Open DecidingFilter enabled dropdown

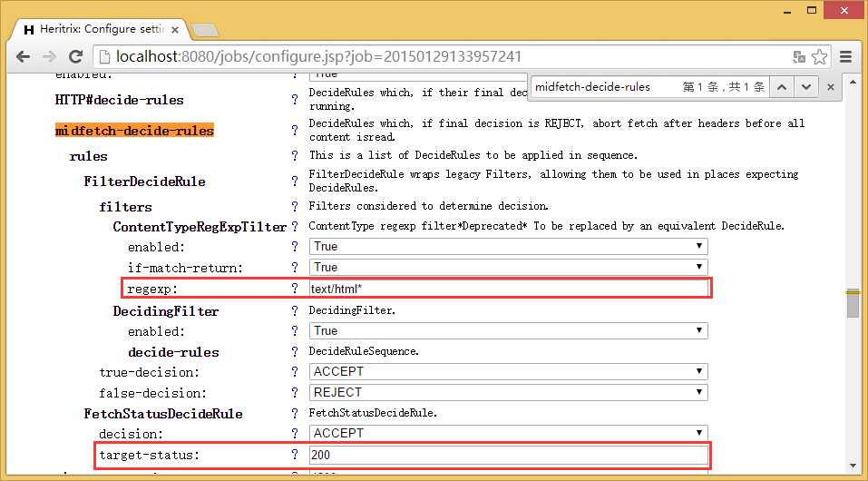508,330
